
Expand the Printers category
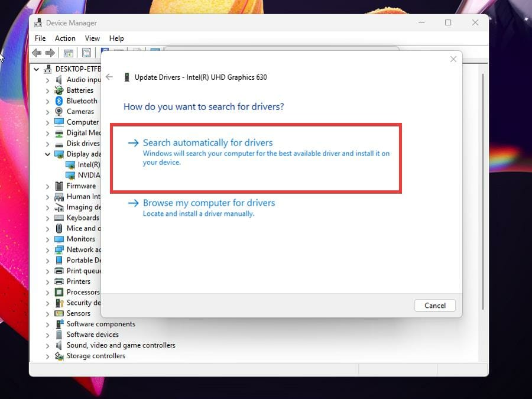point(47,281)
